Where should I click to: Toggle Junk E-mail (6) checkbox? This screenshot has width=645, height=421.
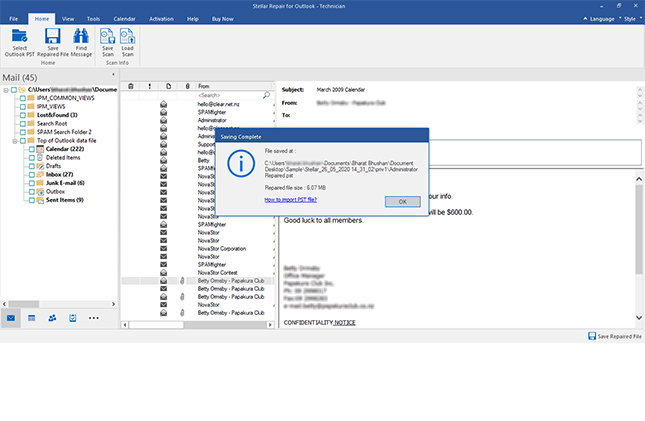[x=32, y=183]
